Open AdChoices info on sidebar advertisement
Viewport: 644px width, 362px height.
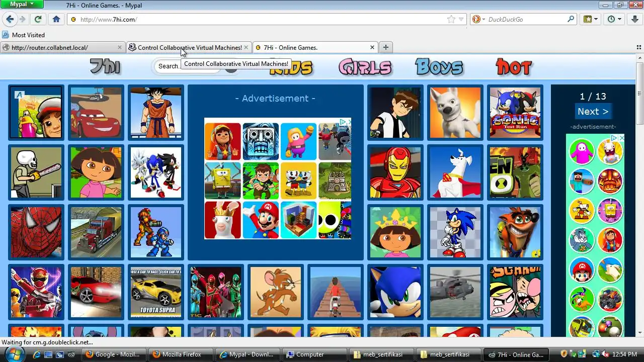(x=614, y=137)
